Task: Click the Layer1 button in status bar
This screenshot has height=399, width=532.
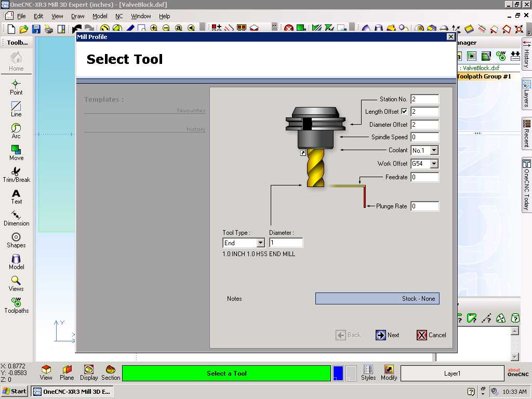Action: pos(453,373)
